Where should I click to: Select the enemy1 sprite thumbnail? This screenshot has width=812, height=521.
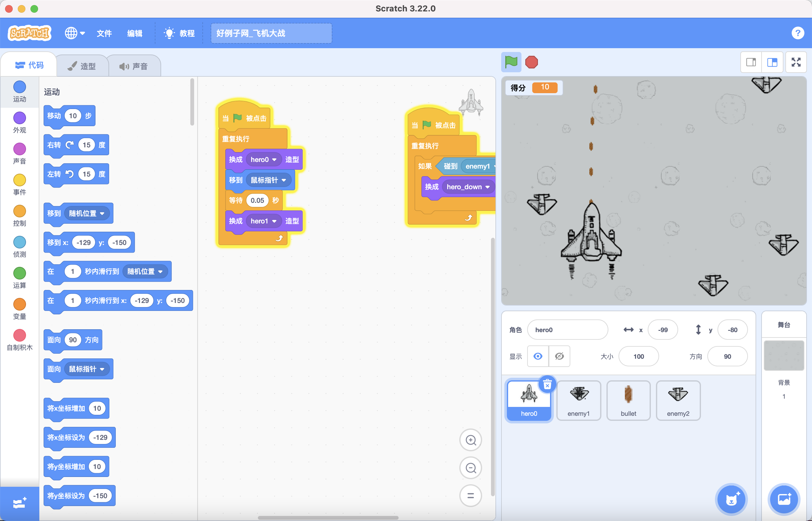579,401
